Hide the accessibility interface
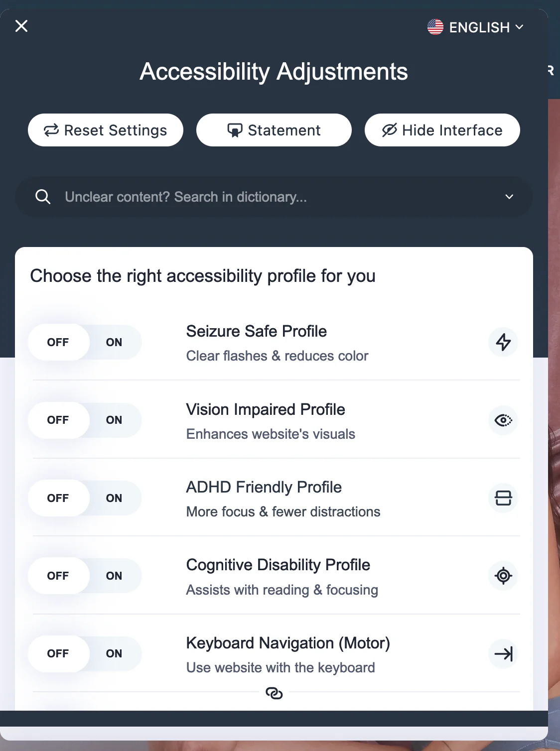The width and height of the screenshot is (560, 751). [442, 130]
